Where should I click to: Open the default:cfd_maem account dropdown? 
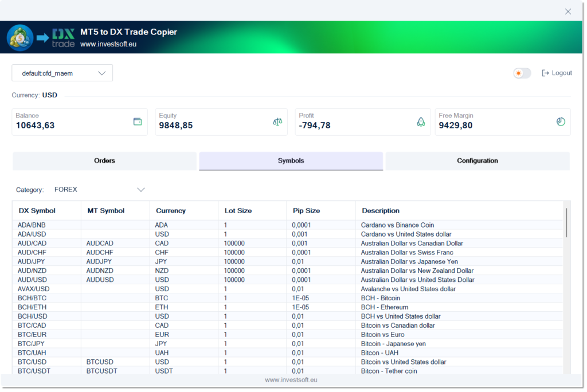tap(62, 73)
